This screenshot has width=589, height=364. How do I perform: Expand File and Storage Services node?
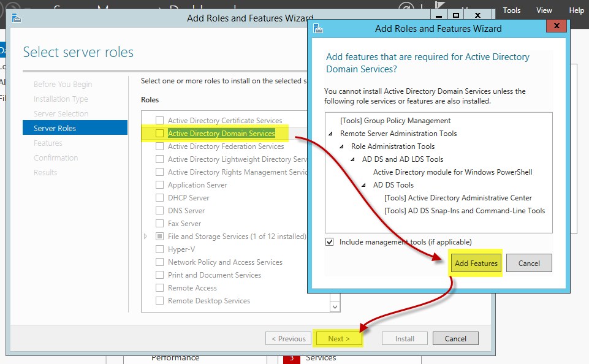146,237
